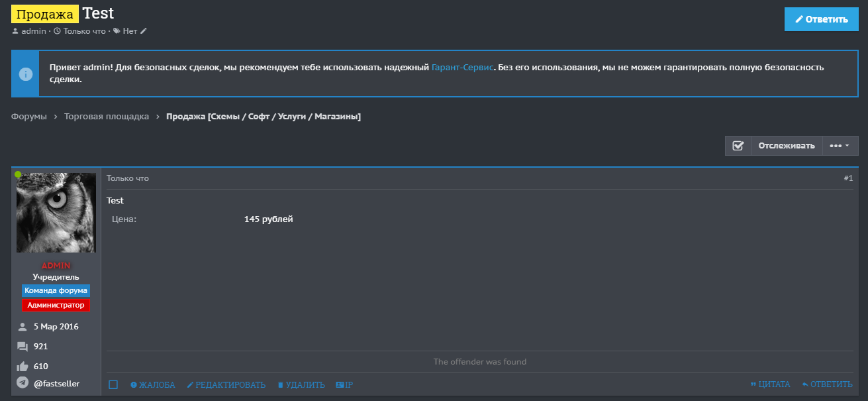This screenshot has width=868, height=401.
Task: Click the pencil icon to edit tags
Action: [x=144, y=31]
